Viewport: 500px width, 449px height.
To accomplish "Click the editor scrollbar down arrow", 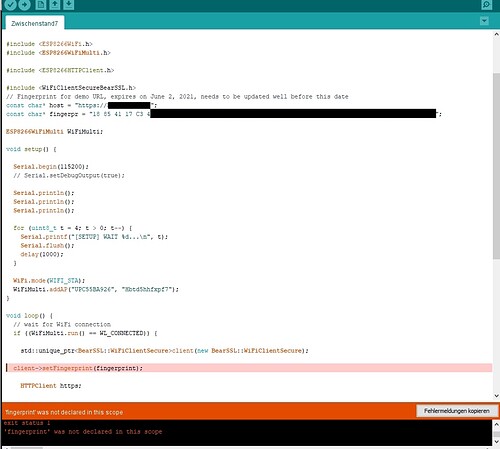I will tap(496, 396).
